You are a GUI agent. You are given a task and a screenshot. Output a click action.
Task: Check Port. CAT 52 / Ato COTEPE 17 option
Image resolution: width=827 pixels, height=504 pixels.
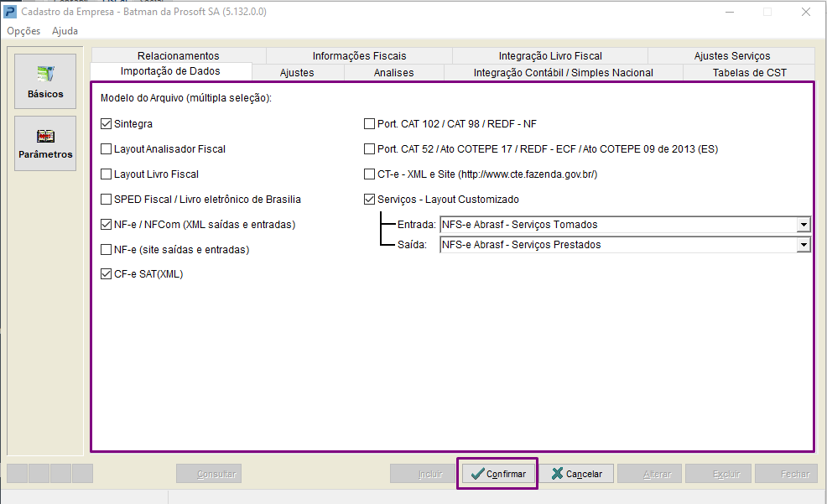point(369,149)
